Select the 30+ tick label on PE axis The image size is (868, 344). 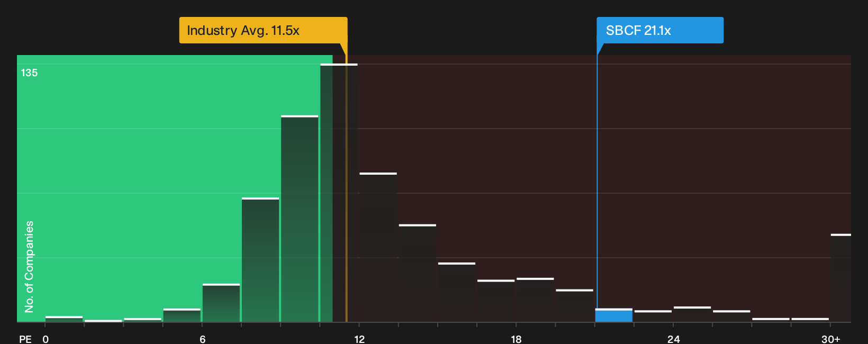click(x=830, y=339)
